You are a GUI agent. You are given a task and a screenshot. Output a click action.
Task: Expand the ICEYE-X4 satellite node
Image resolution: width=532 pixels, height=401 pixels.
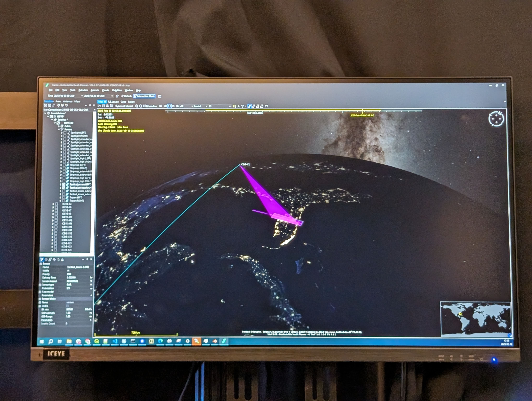click(53, 204)
